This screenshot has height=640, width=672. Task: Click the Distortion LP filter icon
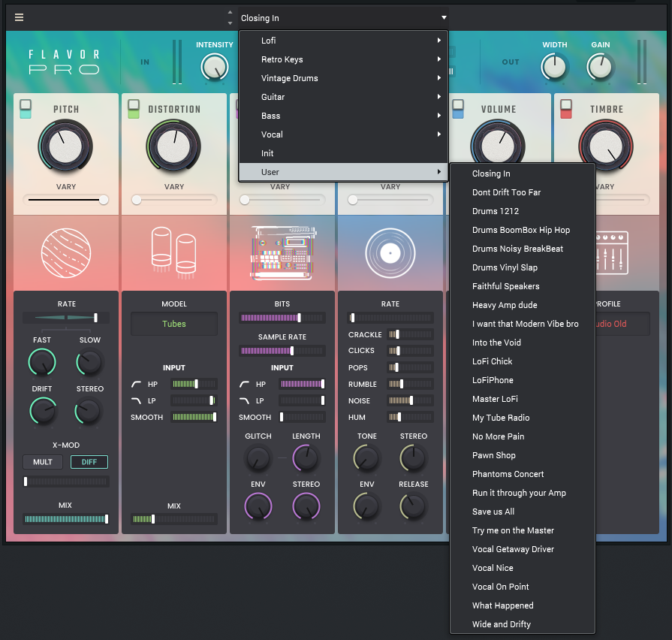(137, 401)
